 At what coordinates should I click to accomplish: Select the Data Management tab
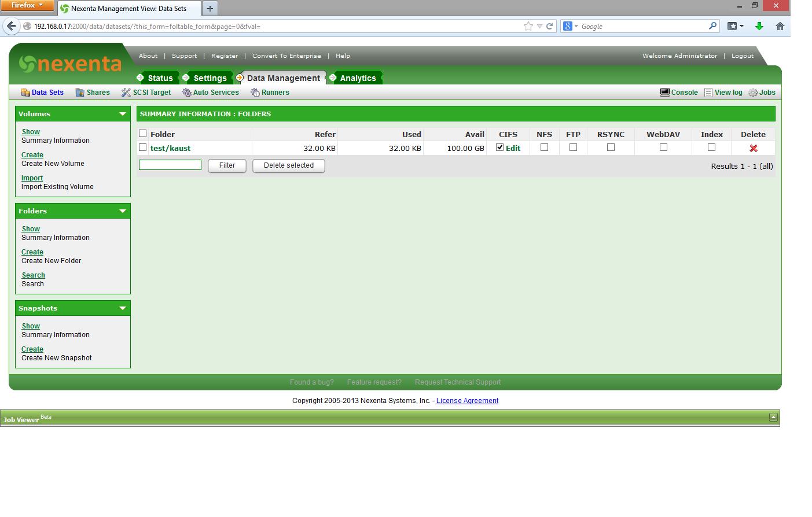coord(283,78)
